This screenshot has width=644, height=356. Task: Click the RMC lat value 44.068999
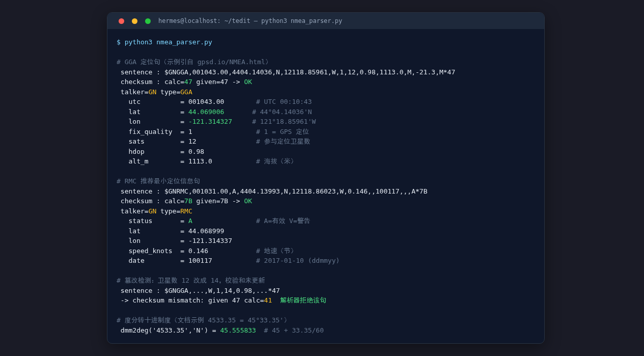point(206,231)
